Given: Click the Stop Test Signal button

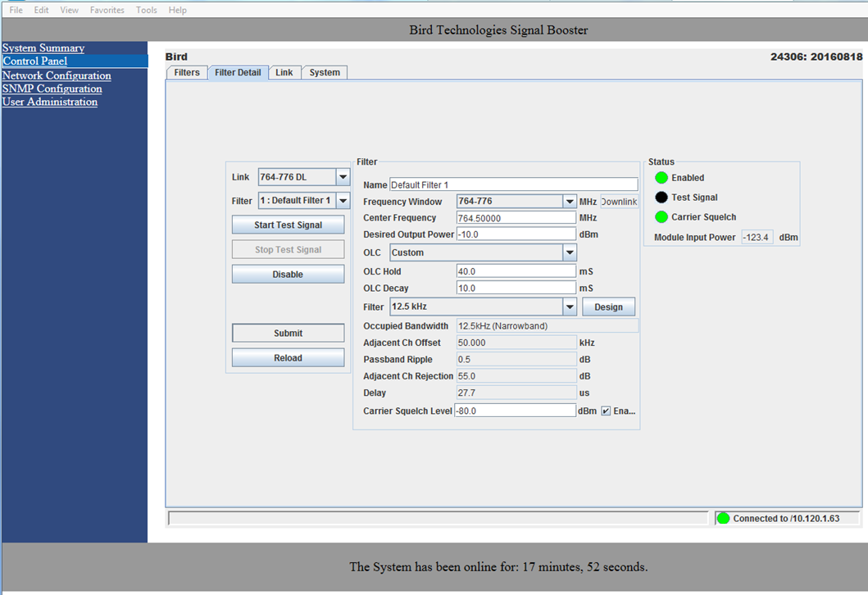Looking at the screenshot, I should pos(288,250).
